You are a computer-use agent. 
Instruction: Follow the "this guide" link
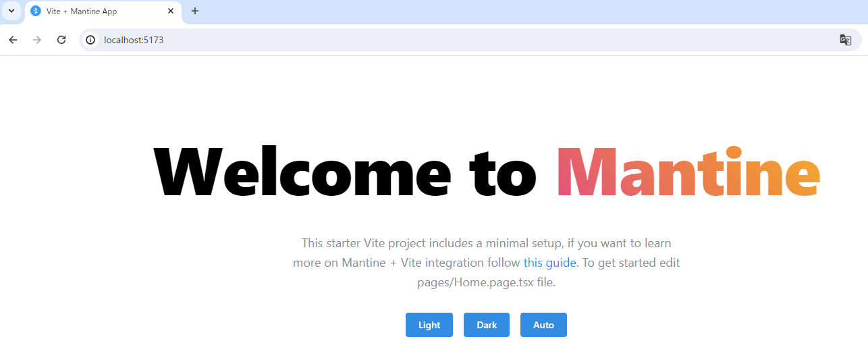tap(549, 263)
